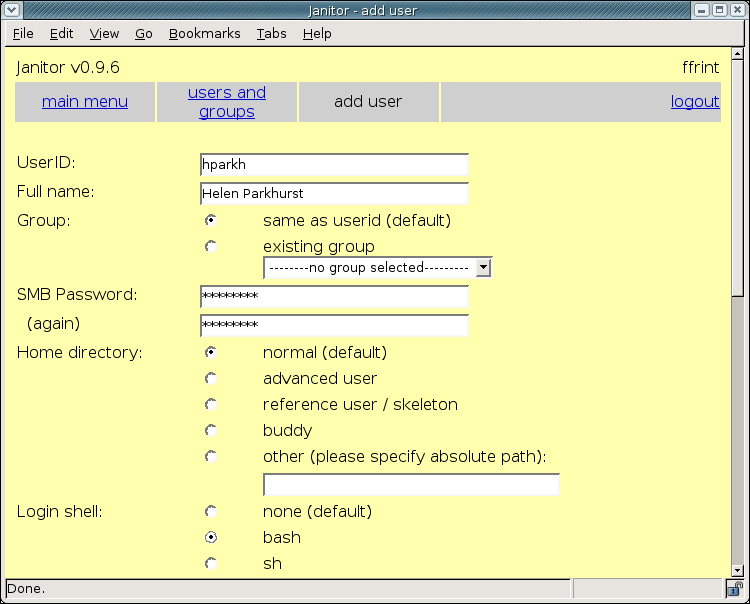Click the Full name: label
Screen dimensions: 750x604
[x=55, y=191]
